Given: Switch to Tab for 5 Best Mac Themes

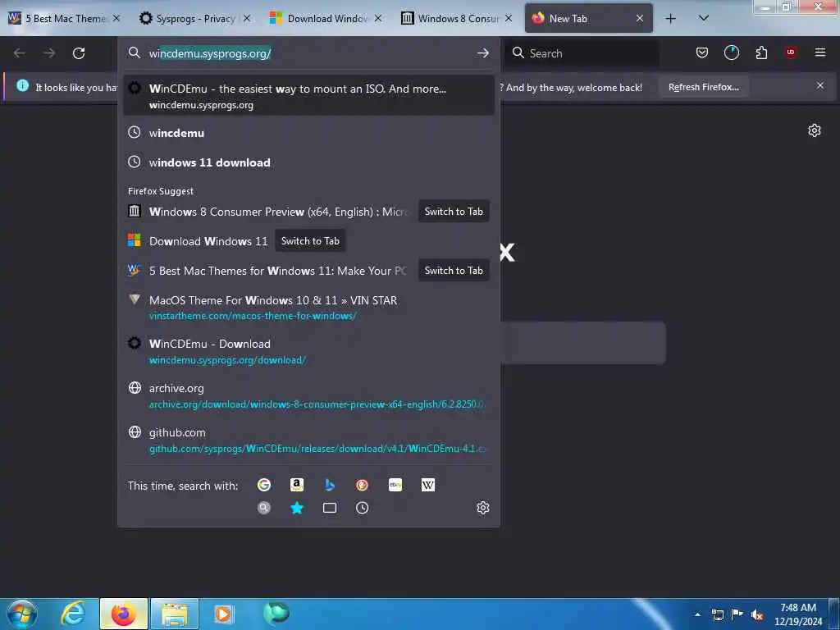Looking at the screenshot, I should pos(453,271).
